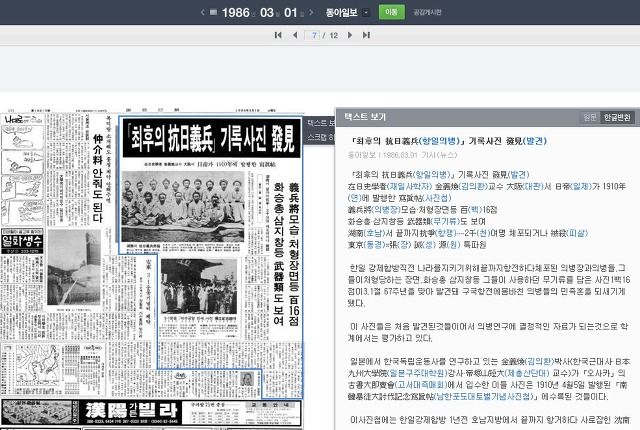Click the page number field showing 7
The height and width of the screenshot is (430, 640).
313,35
